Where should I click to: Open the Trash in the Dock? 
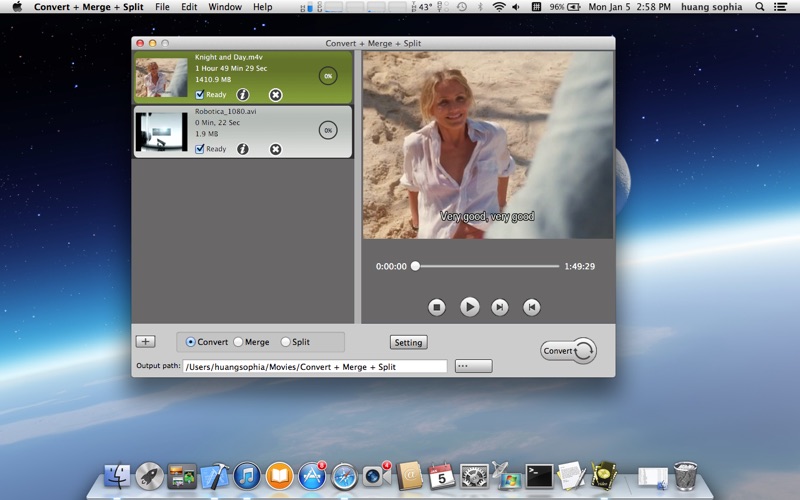tap(685, 475)
